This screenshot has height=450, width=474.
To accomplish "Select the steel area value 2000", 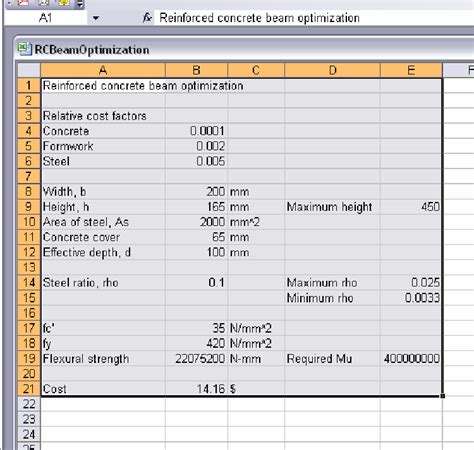I will coord(197,222).
